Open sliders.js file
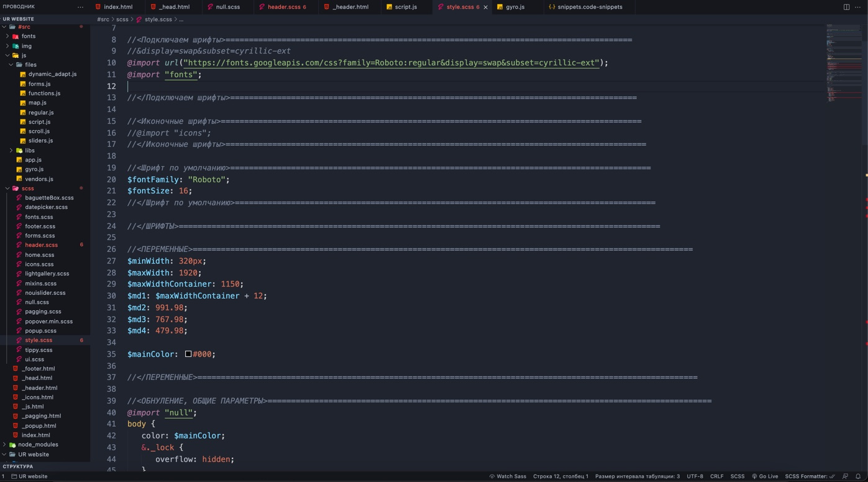The width and height of the screenshot is (868, 482). click(40, 141)
